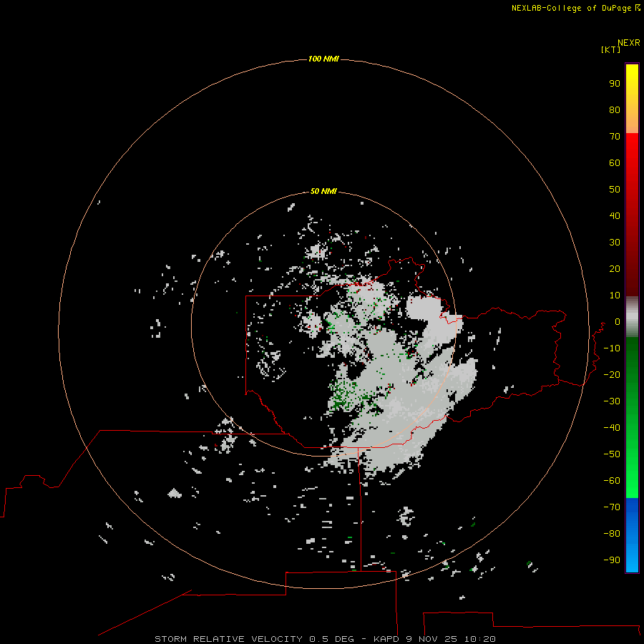Click the yellow top segment of color bar
Viewport: 644px width, 644px height.
[632, 99]
